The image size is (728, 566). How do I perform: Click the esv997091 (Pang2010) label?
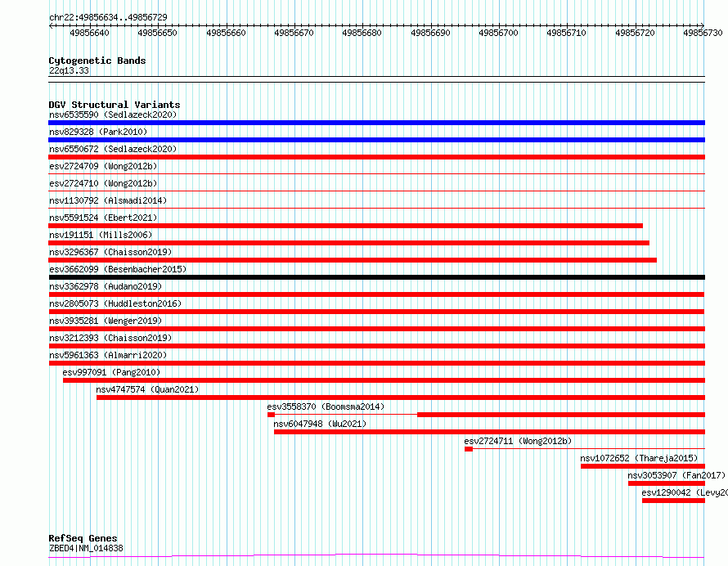tap(111, 372)
